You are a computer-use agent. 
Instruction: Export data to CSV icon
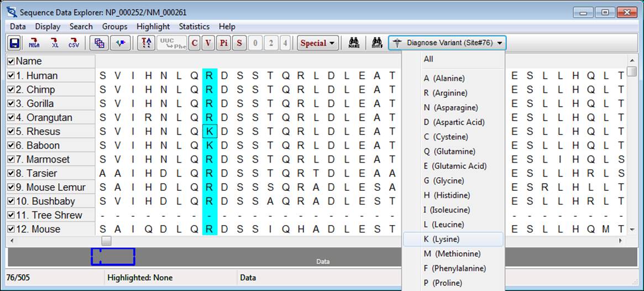[x=74, y=43]
